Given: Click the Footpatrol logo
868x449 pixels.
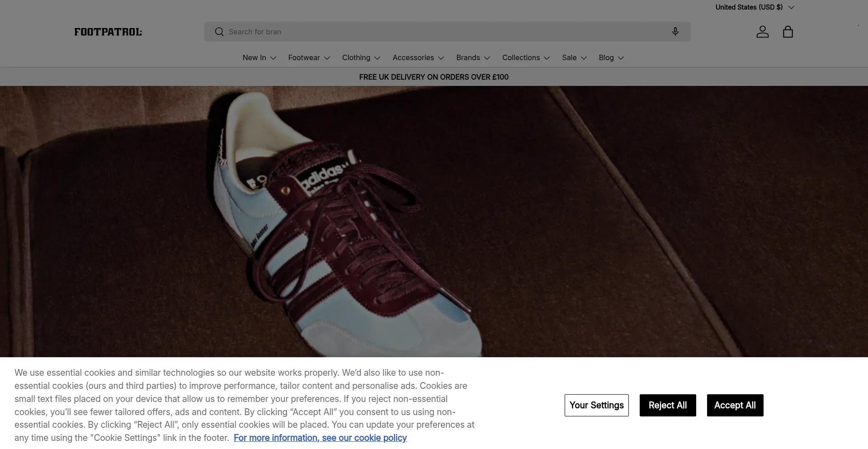Looking at the screenshot, I should [108, 32].
